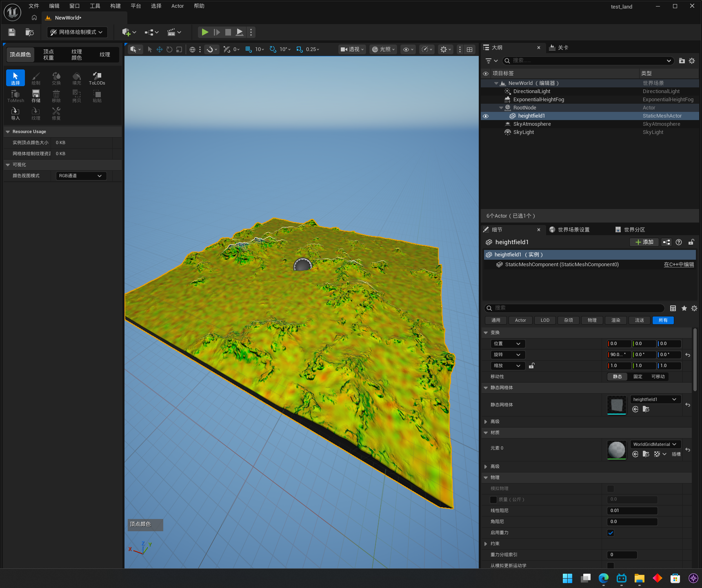Toggle 启用重力 enable gravity checkbox
Image resolution: width=702 pixels, height=588 pixels.
pos(611,532)
